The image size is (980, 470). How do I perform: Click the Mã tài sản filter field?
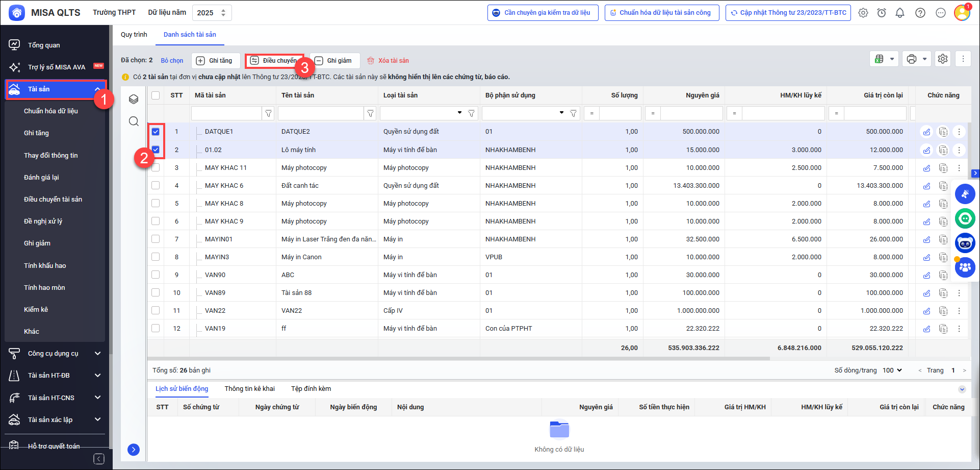point(226,113)
